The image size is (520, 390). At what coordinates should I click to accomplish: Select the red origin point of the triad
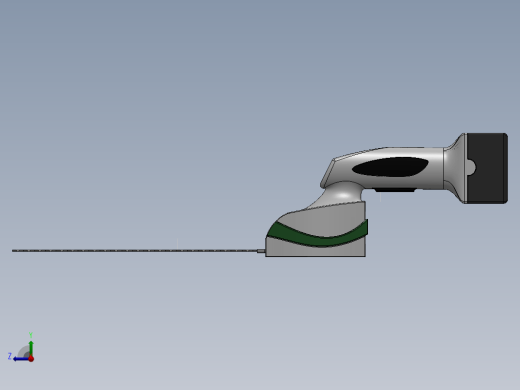31,359
